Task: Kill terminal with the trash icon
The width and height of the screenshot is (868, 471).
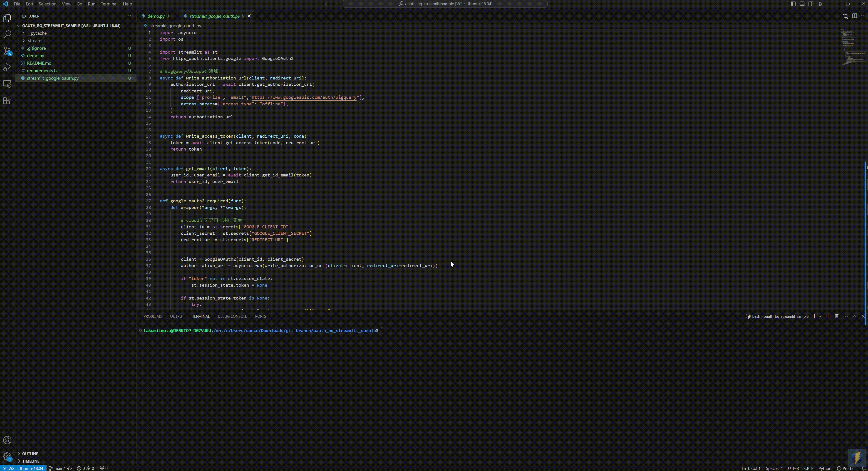Action: pos(836,316)
